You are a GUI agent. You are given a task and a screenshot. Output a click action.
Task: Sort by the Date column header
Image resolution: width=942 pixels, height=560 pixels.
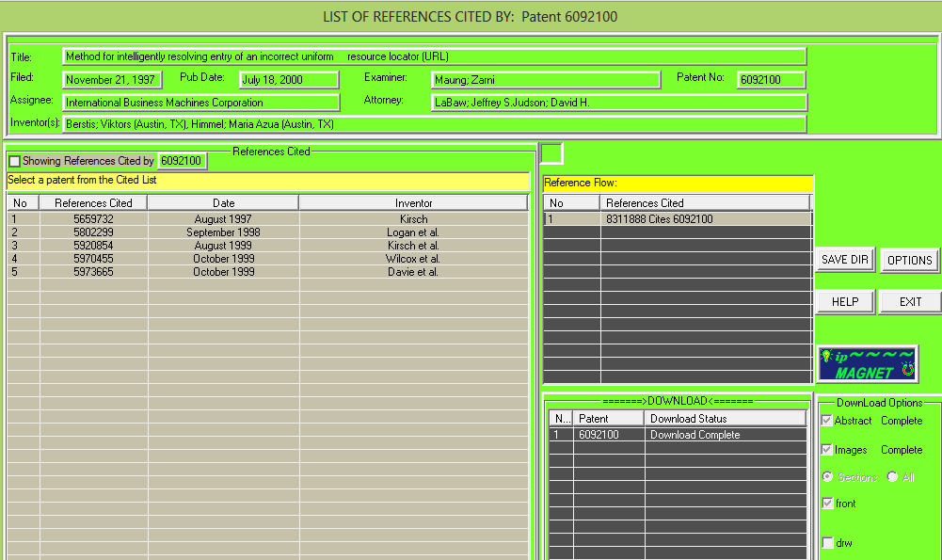click(223, 203)
